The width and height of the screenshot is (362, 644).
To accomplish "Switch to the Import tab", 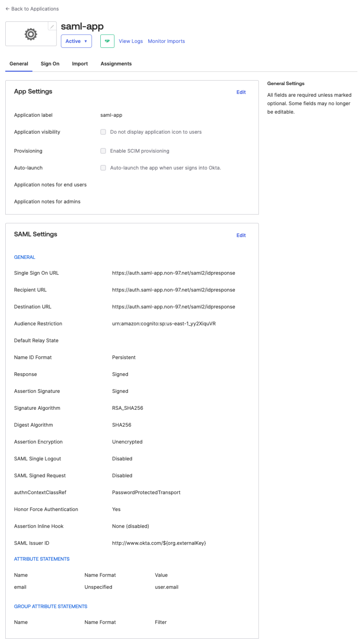I will coord(80,64).
